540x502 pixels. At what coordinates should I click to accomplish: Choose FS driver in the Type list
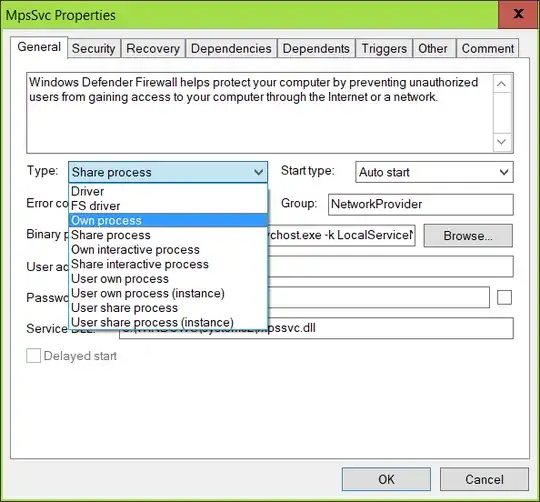pos(168,206)
